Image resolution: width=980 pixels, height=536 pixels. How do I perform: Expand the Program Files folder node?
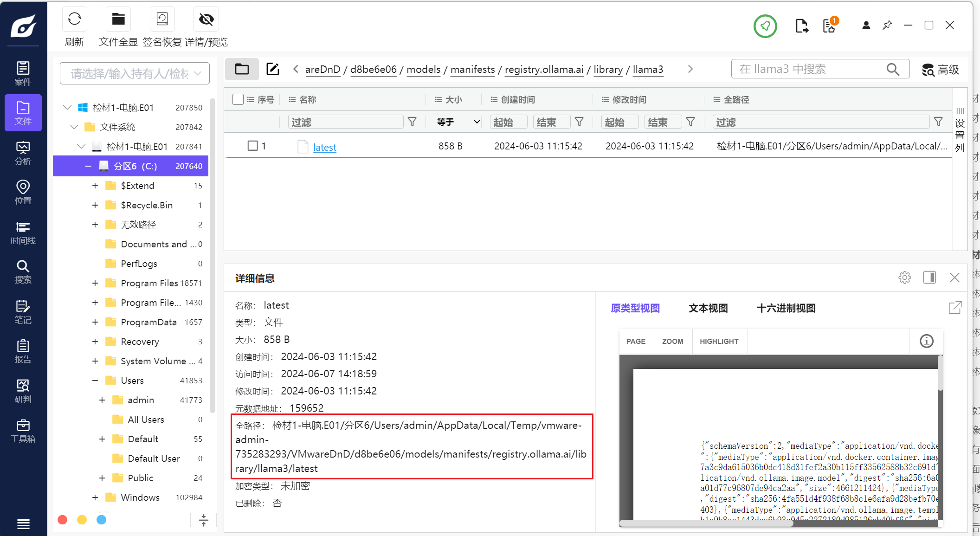point(95,283)
